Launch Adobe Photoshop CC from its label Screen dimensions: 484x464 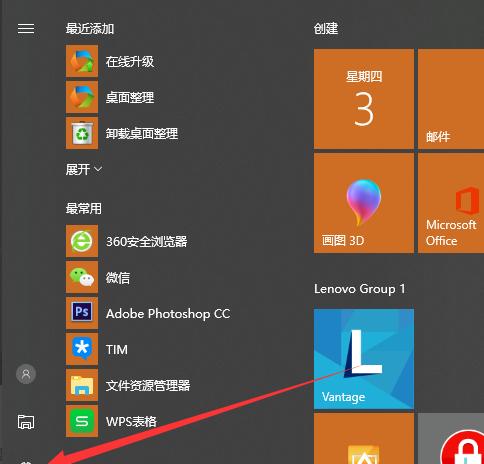point(168,314)
